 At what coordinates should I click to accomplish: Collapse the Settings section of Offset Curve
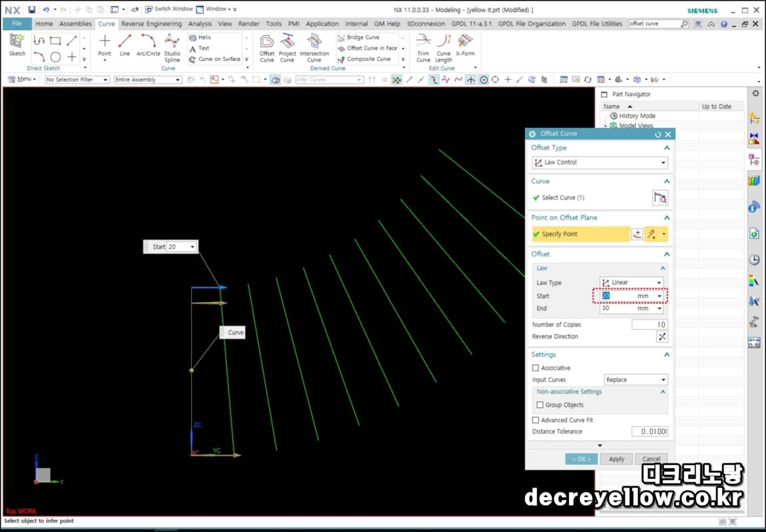click(x=666, y=355)
